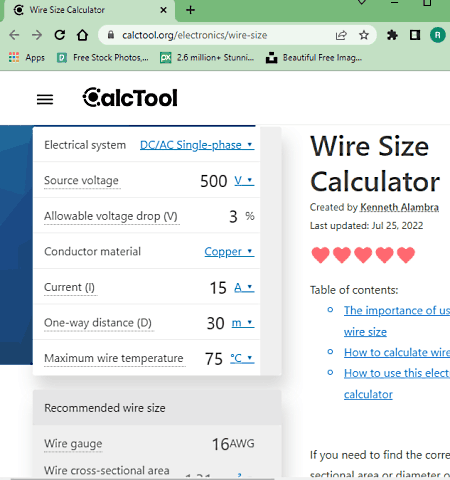Click the Current (I) label
450x480 pixels.
(x=69, y=287)
